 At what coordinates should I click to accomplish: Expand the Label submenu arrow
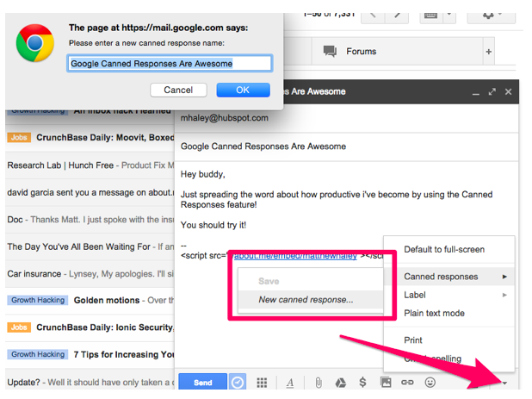tap(504, 295)
